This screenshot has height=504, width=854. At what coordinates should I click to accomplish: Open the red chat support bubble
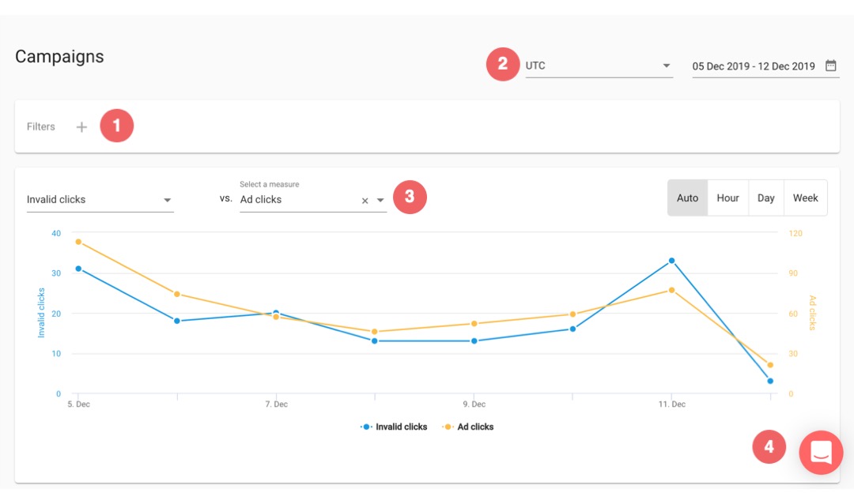click(x=821, y=453)
